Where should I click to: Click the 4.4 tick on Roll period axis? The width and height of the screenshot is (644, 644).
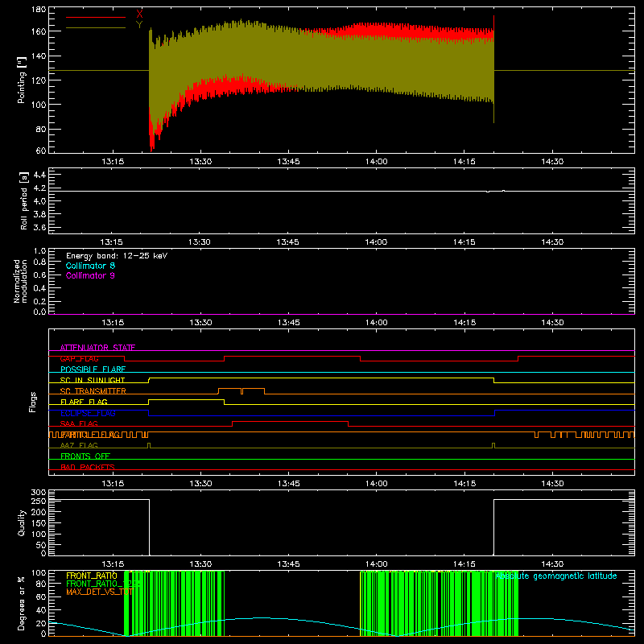39,175
